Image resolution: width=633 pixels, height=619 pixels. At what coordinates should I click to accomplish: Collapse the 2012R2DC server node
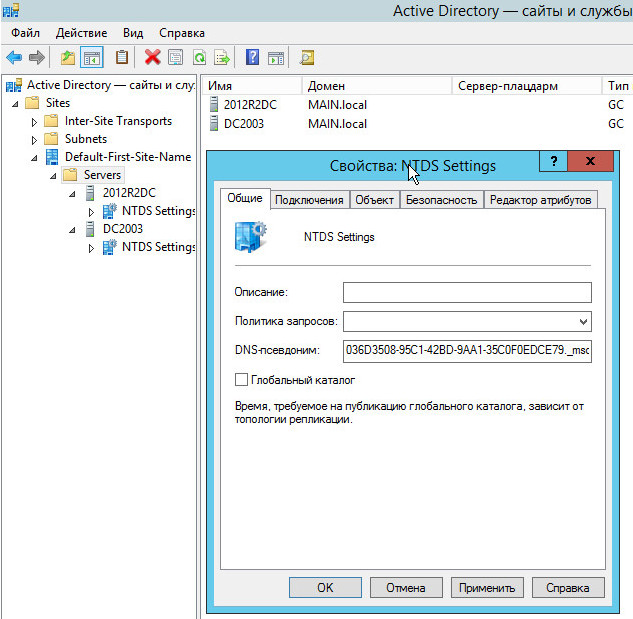coord(72,194)
